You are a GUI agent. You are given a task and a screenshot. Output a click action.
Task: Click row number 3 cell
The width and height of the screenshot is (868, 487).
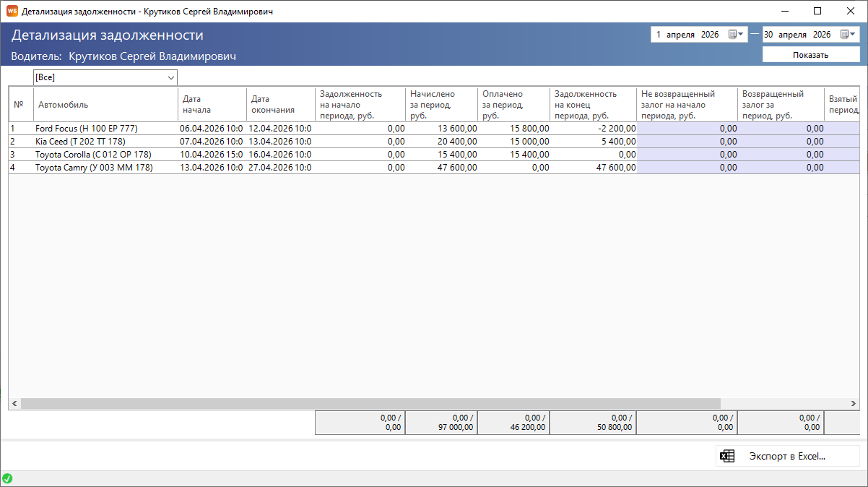[x=21, y=154]
